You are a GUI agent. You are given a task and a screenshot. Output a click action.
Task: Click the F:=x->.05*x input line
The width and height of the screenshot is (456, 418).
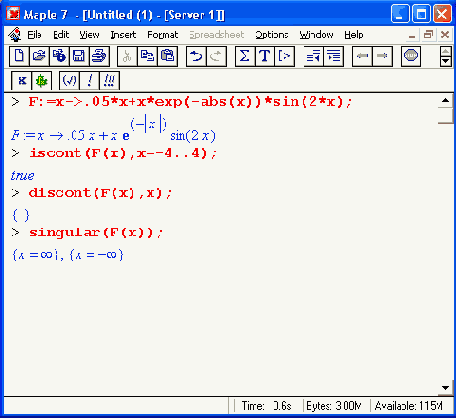click(x=190, y=102)
